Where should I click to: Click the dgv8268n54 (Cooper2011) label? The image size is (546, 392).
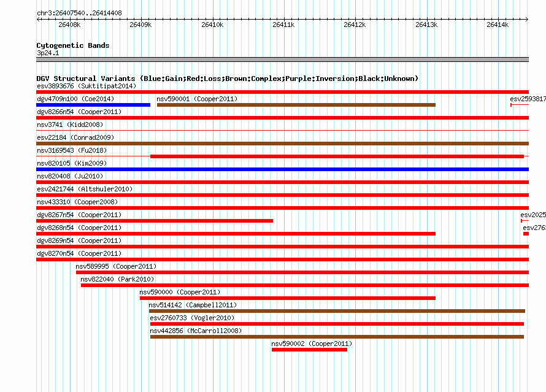pyautogui.click(x=79, y=228)
